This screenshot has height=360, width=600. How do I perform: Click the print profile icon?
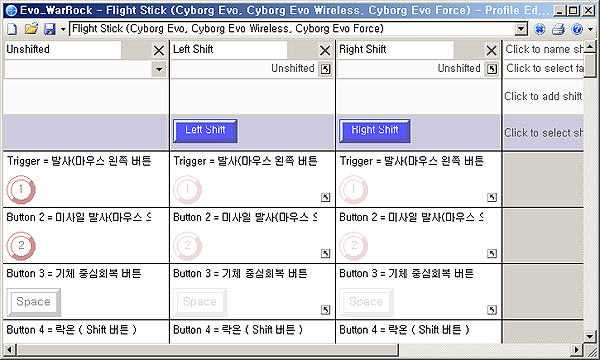coord(558,29)
